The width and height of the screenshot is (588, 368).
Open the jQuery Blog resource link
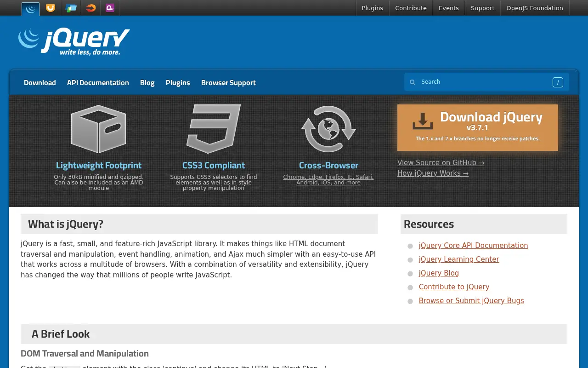(x=439, y=273)
